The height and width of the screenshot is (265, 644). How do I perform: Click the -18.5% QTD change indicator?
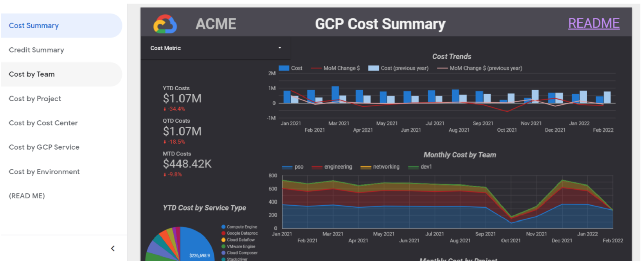pyautogui.click(x=174, y=142)
